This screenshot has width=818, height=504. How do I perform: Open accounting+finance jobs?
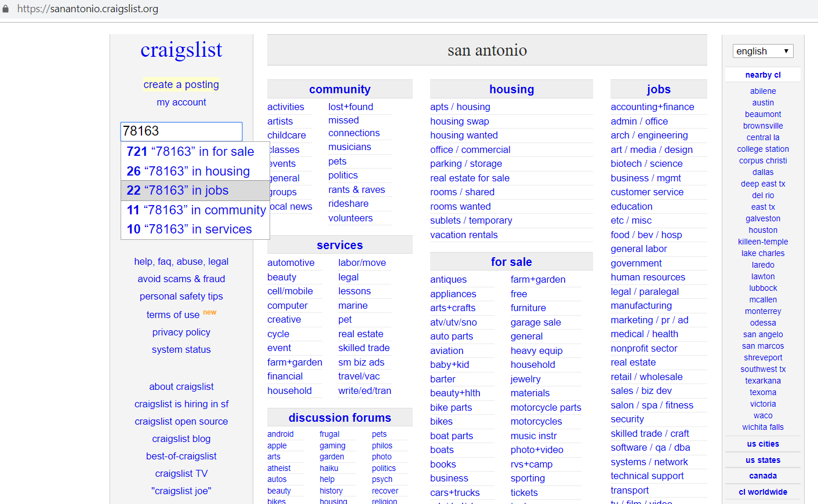652,107
